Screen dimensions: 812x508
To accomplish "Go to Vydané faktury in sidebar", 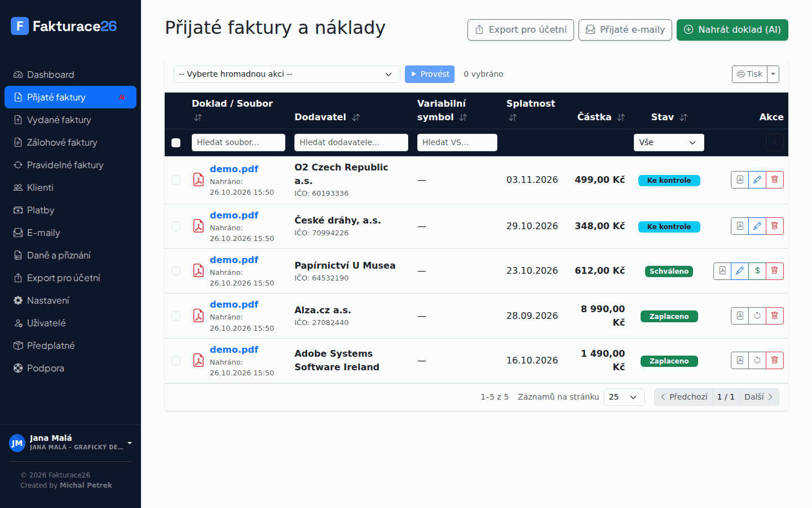I will (70, 120).
